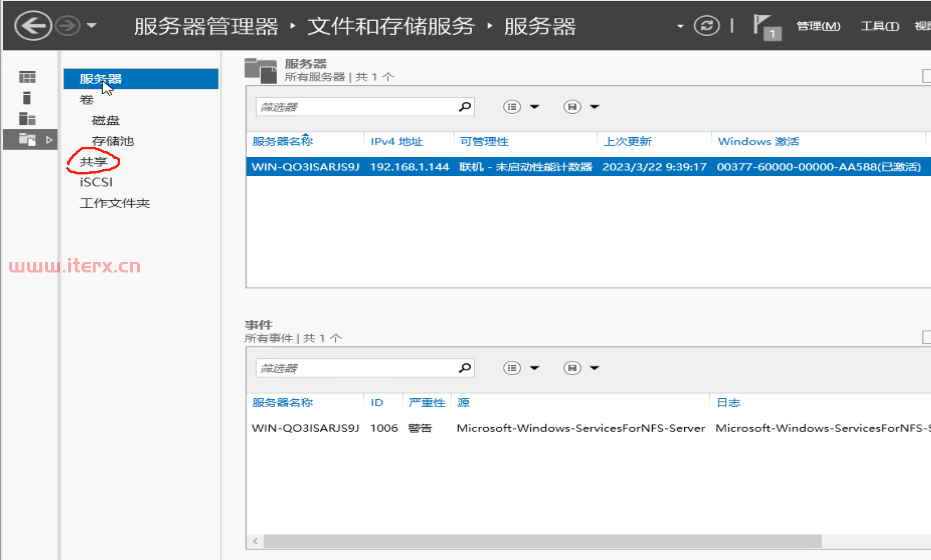
Task: Open list options dropdown arrow in servers toolbar
Action: [x=534, y=107]
